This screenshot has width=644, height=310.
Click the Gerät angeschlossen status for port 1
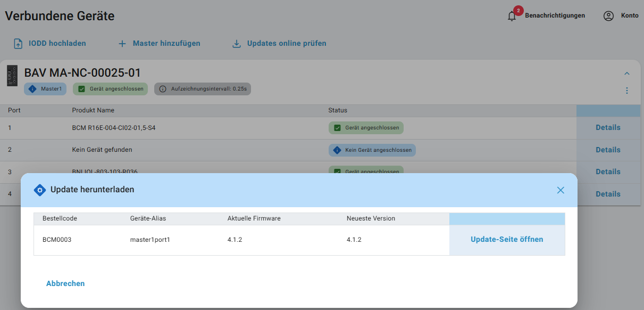point(366,128)
